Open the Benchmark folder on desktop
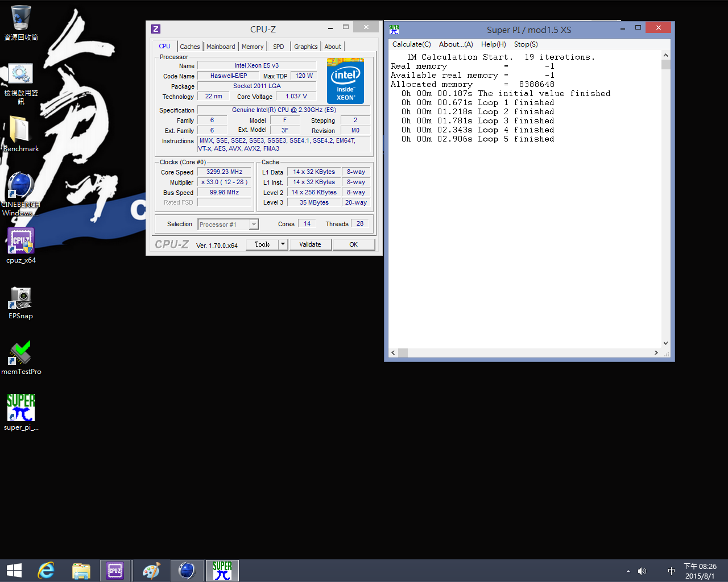The image size is (728, 582). (21, 134)
